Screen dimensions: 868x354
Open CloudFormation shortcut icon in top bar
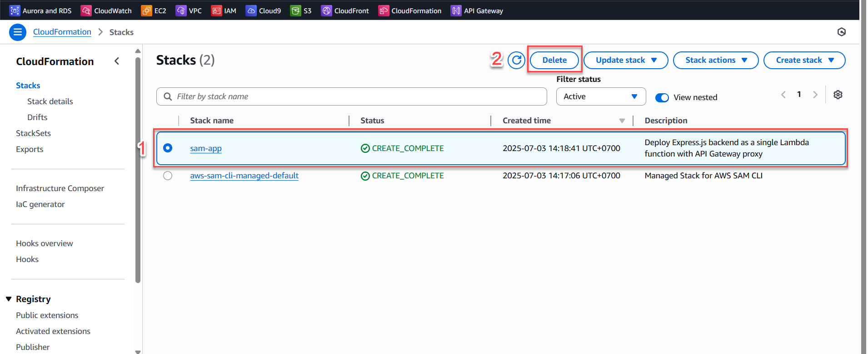click(384, 10)
